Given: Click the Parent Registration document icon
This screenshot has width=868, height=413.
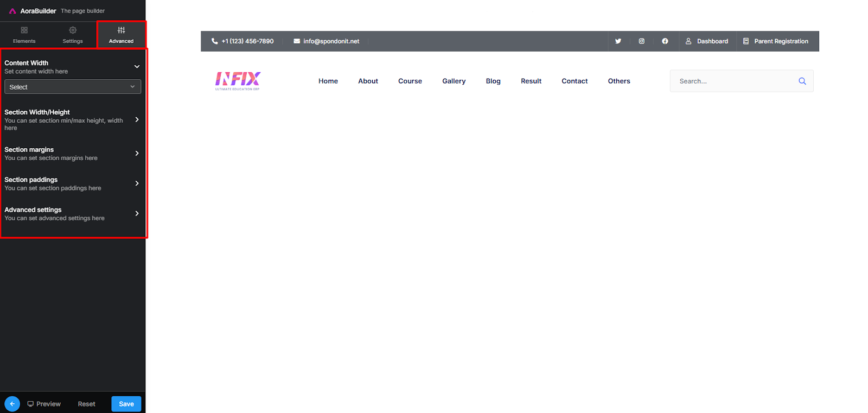Looking at the screenshot, I should [746, 41].
